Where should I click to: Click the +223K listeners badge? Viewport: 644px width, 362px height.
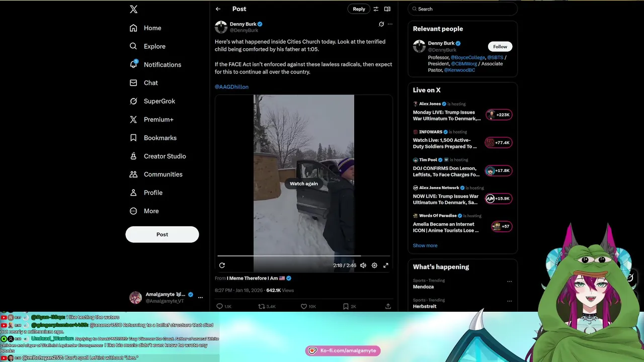click(499, 115)
